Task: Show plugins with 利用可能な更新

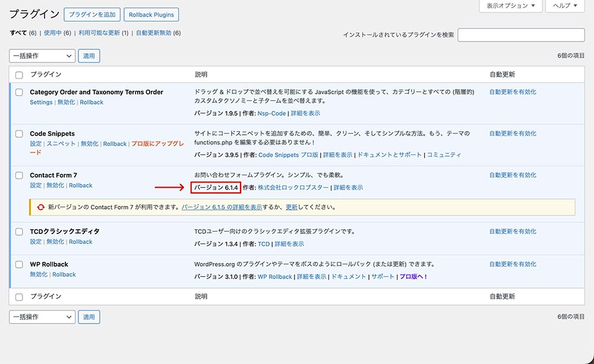Action: (x=99, y=33)
